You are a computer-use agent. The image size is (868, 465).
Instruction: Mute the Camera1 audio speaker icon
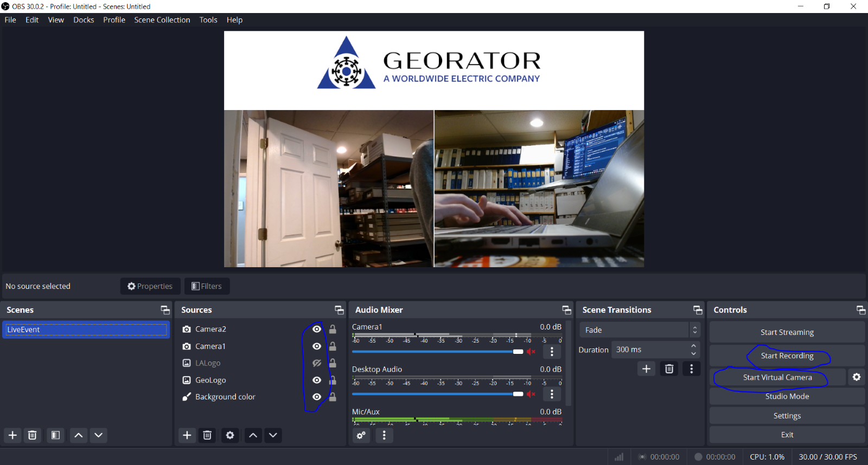[531, 352]
